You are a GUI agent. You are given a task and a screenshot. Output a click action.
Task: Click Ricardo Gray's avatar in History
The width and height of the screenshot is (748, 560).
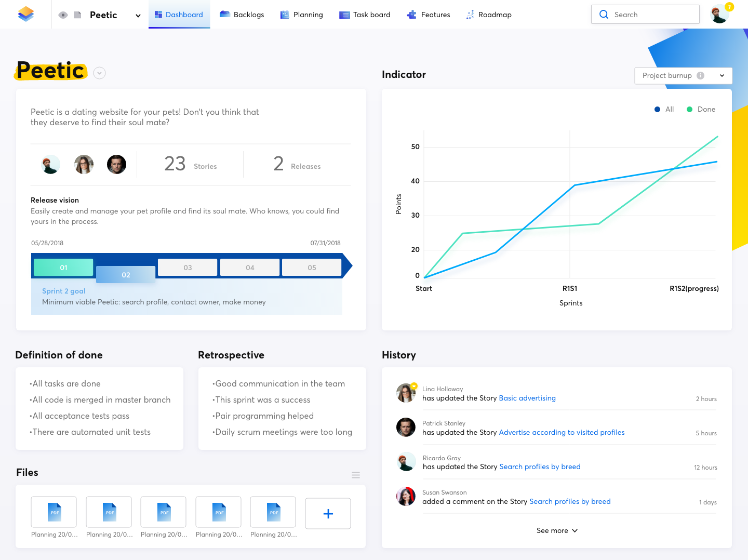point(406,462)
